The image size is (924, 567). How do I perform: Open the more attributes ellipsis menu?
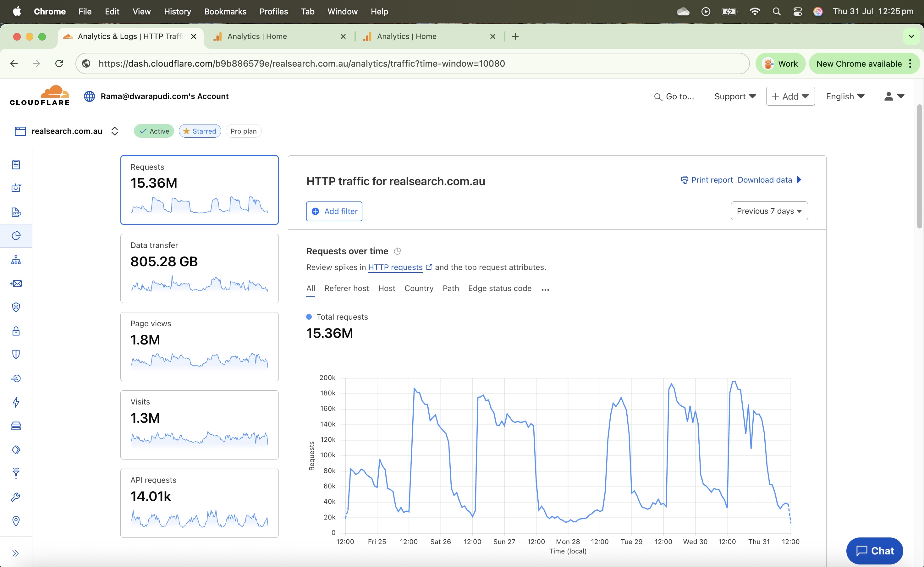[x=545, y=289]
